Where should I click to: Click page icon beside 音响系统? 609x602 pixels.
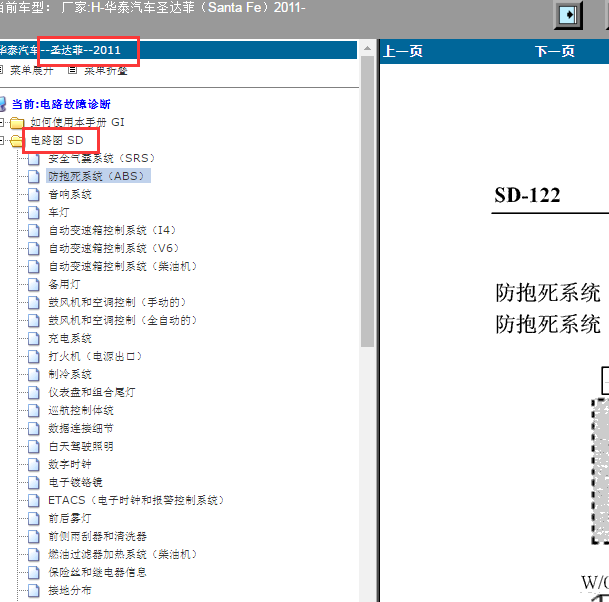pos(34,194)
